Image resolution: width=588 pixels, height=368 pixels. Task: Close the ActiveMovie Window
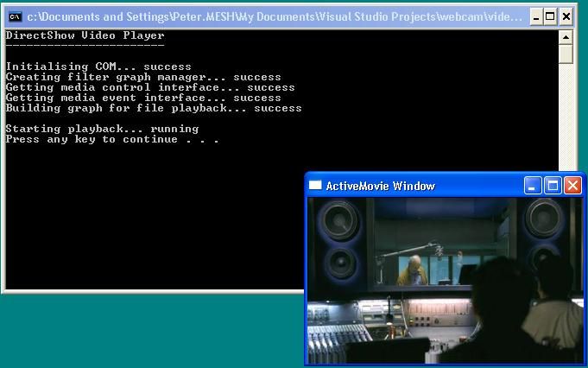tap(572, 186)
